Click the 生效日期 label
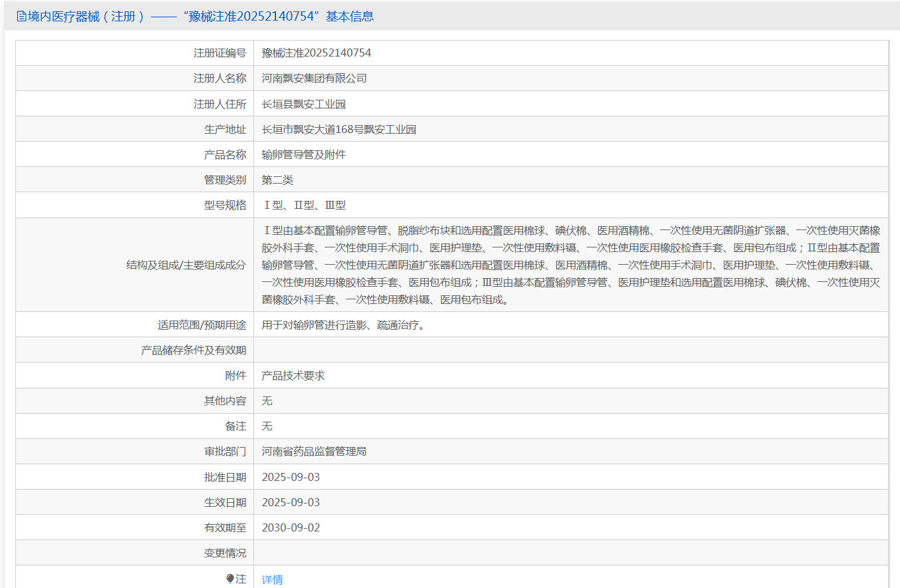This screenshot has height=588, width=900. pos(225,502)
